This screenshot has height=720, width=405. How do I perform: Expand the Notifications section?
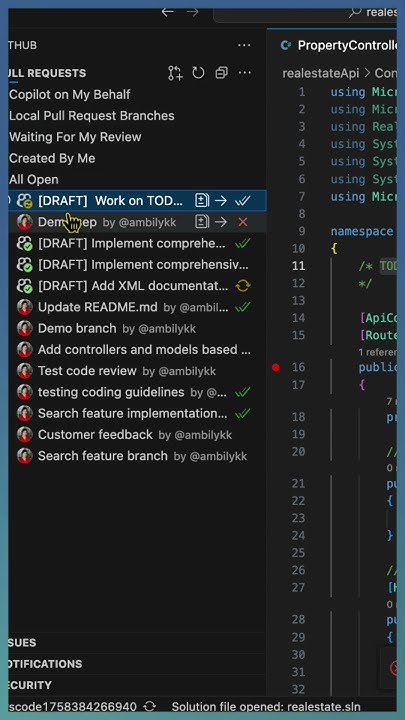[x=137, y=664]
